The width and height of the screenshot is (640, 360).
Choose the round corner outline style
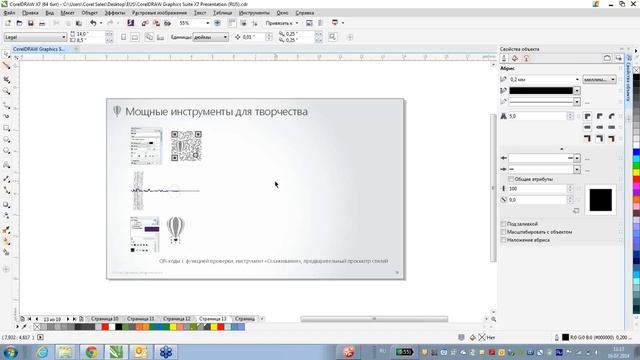coord(600,116)
